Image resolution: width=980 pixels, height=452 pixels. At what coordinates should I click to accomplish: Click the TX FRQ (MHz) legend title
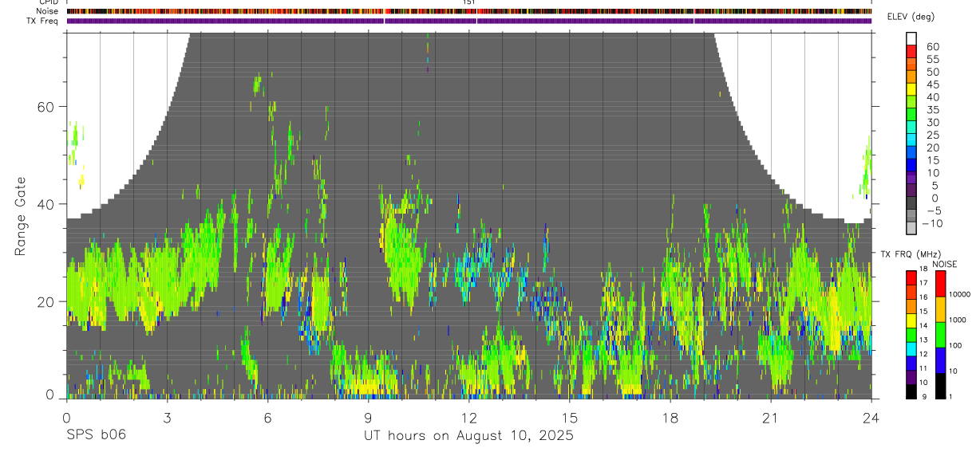(906, 254)
